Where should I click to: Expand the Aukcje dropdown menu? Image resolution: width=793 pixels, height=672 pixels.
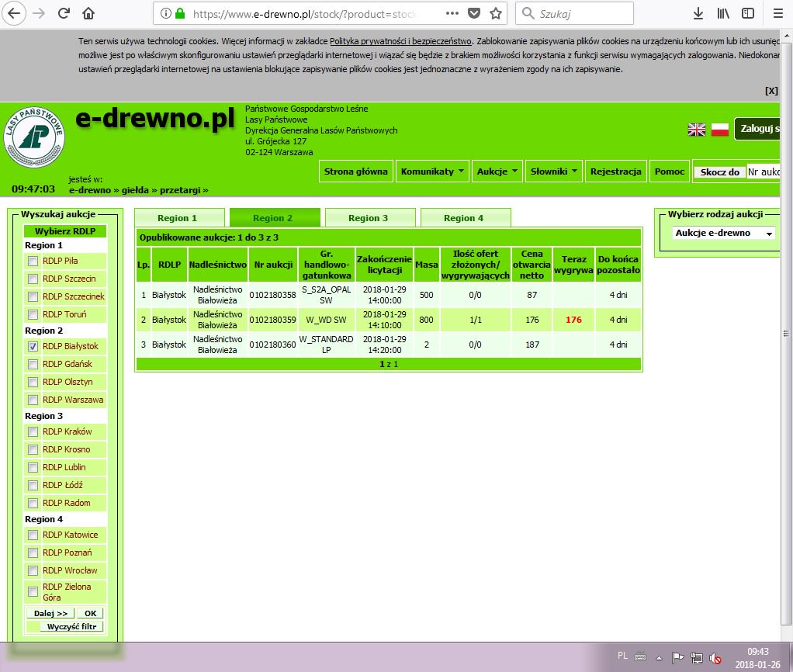point(497,171)
